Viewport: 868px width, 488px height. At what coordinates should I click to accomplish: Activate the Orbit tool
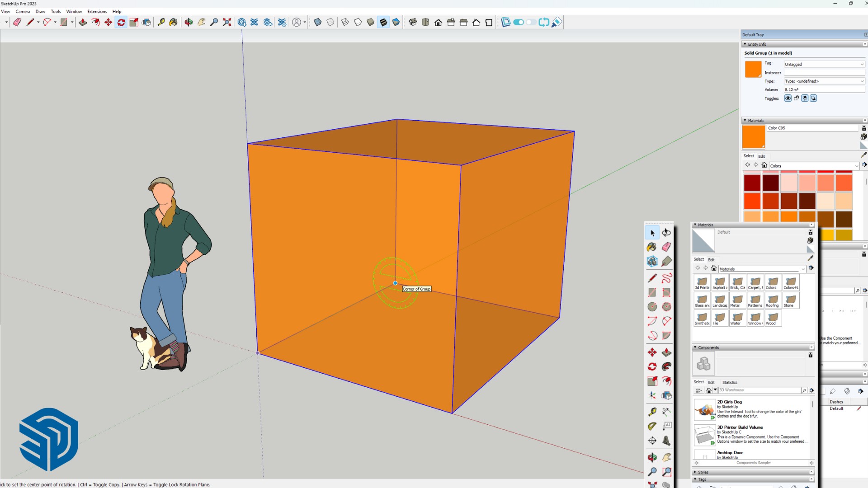coord(189,22)
